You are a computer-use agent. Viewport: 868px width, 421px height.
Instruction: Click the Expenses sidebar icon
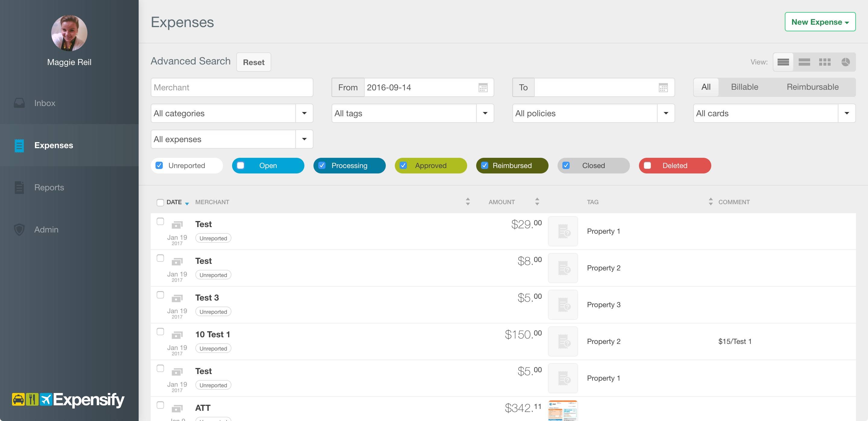coord(19,145)
